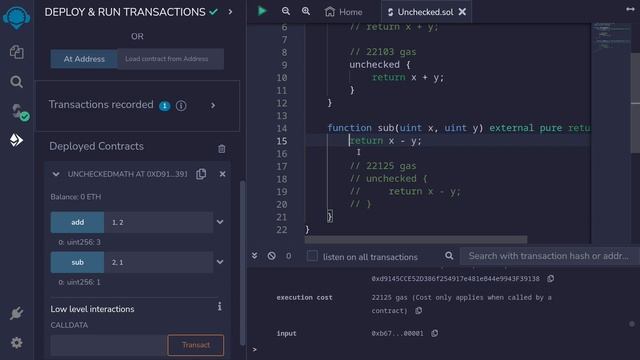Click line number 14 in the gutter
This screenshot has height=360, width=640.
point(282,128)
